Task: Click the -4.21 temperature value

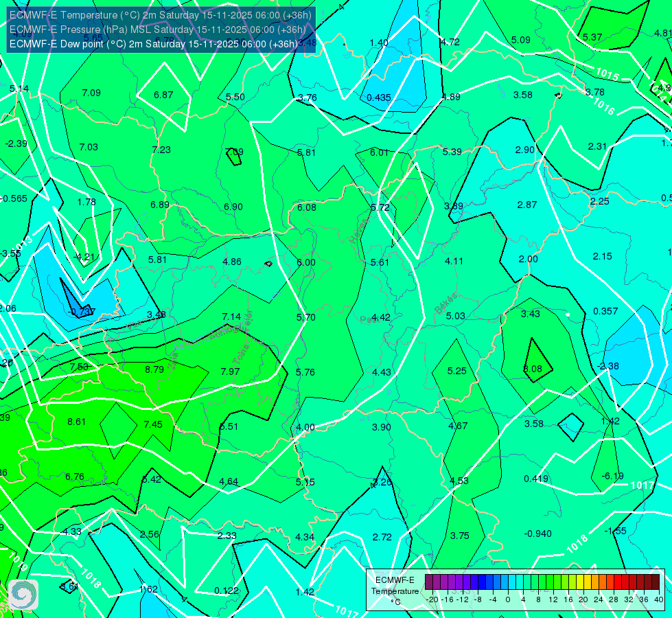Action: point(84,257)
